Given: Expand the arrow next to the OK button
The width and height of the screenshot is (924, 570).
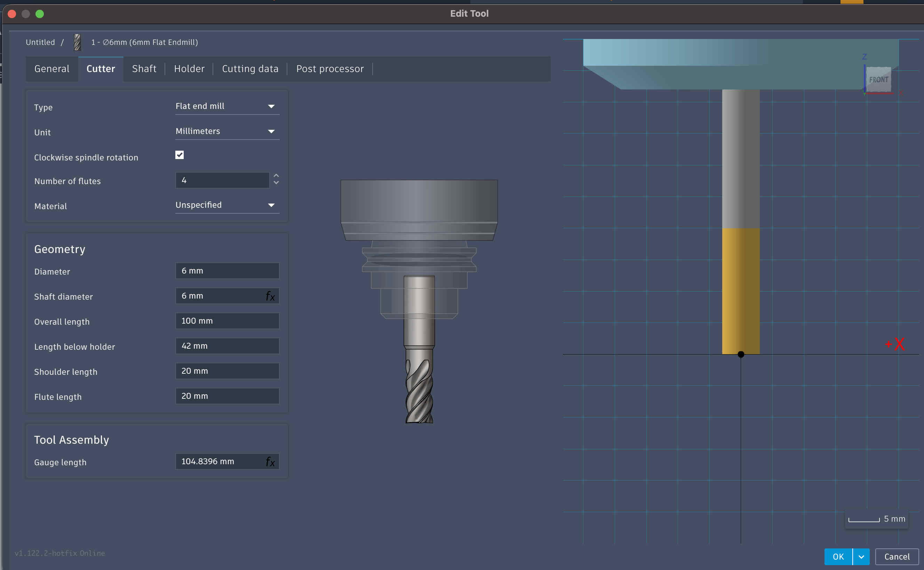Looking at the screenshot, I should (x=861, y=556).
